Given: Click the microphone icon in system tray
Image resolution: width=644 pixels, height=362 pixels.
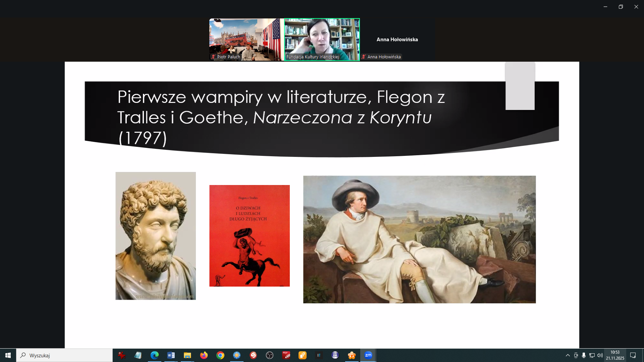Looking at the screenshot, I should tap(584, 355).
